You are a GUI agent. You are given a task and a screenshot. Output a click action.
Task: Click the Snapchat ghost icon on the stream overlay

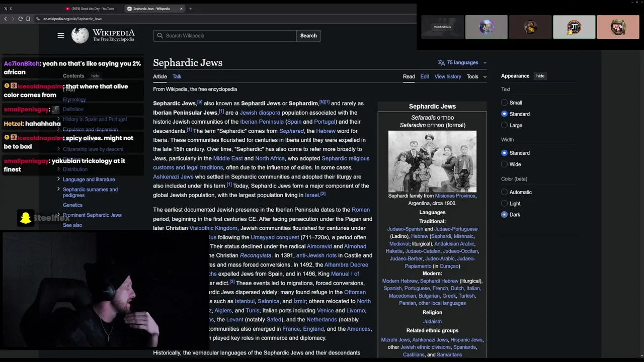[25, 218]
